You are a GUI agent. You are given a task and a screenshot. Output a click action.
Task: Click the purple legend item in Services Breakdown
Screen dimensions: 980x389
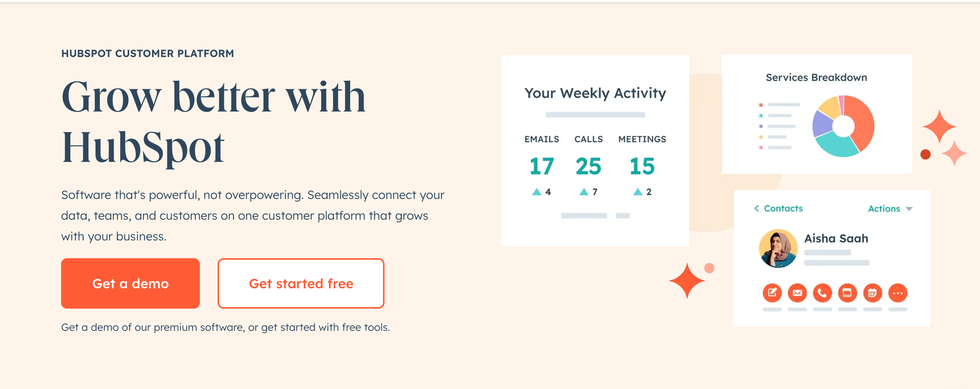(x=761, y=126)
